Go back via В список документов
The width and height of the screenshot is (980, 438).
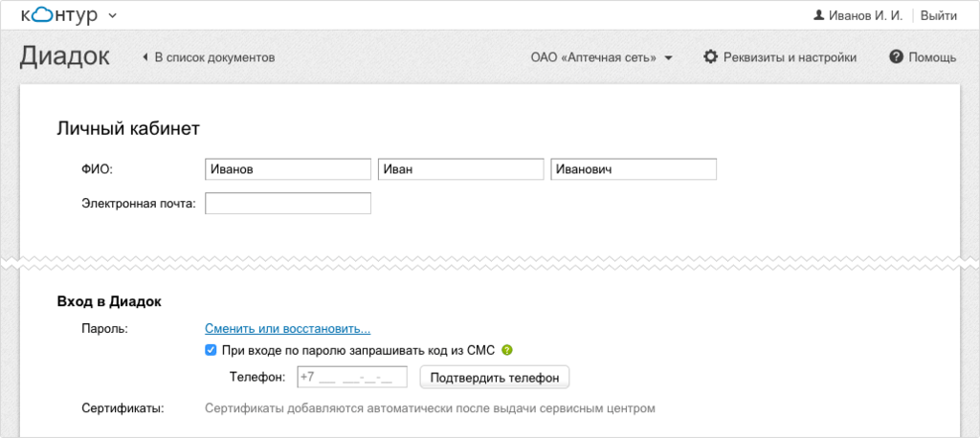214,58
